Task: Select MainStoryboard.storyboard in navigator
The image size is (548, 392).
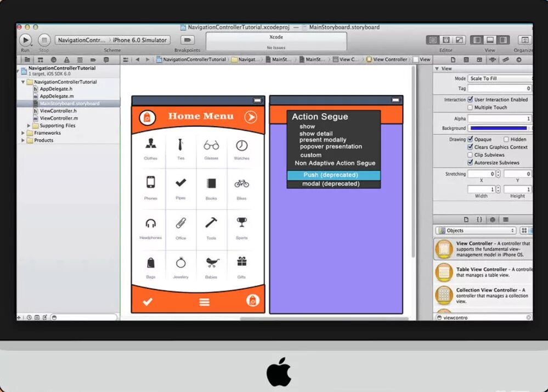Action: click(69, 104)
